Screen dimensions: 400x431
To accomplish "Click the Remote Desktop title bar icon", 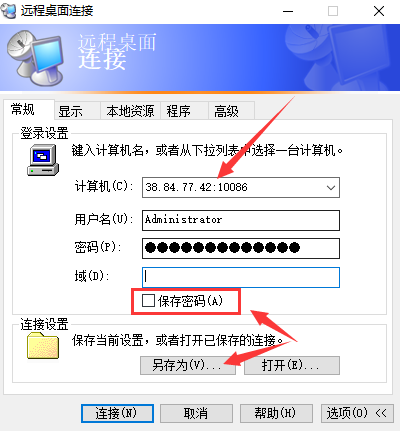I will (x=8, y=11).
